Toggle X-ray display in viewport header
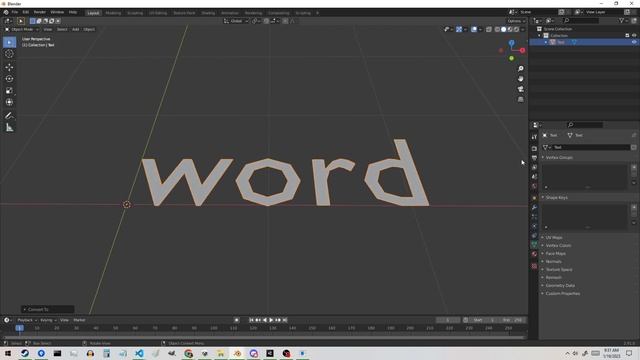This screenshot has height=360, width=640. 489,29
